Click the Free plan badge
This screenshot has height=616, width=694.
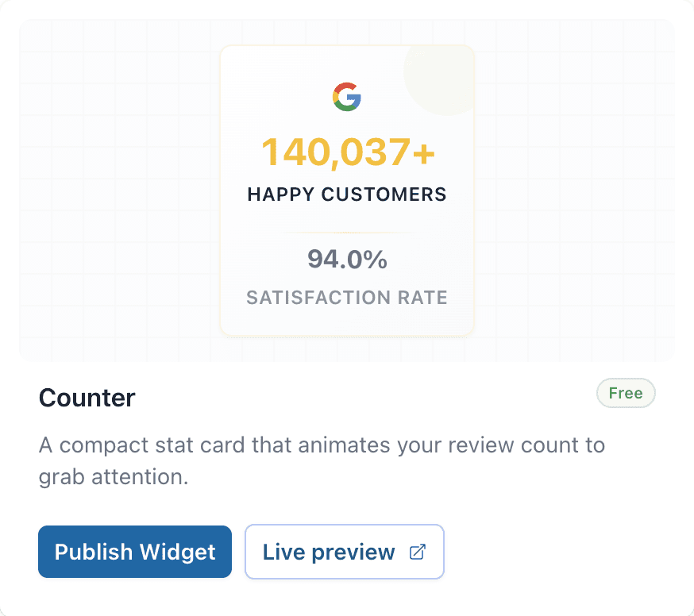[x=626, y=393]
